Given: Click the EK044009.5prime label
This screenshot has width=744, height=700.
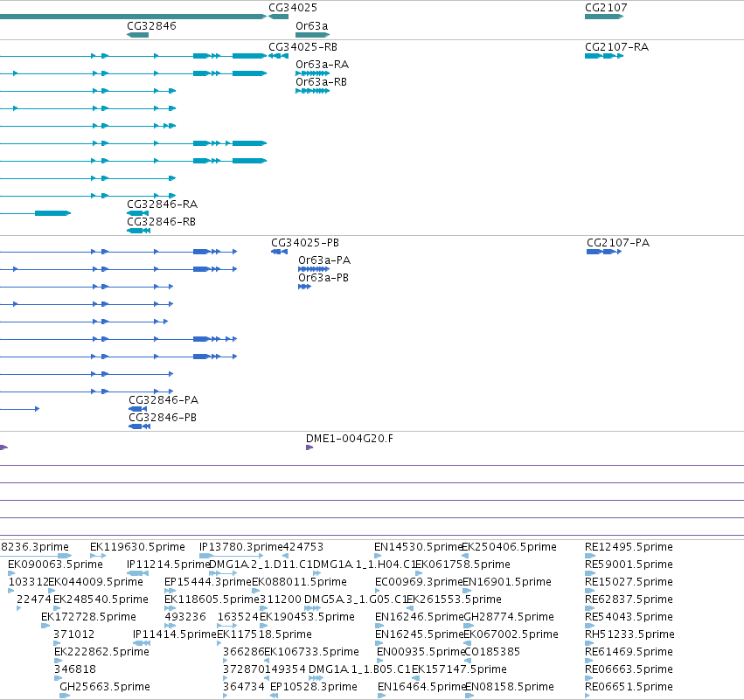Looking at the screenshot, I should [x=96, y=582].
